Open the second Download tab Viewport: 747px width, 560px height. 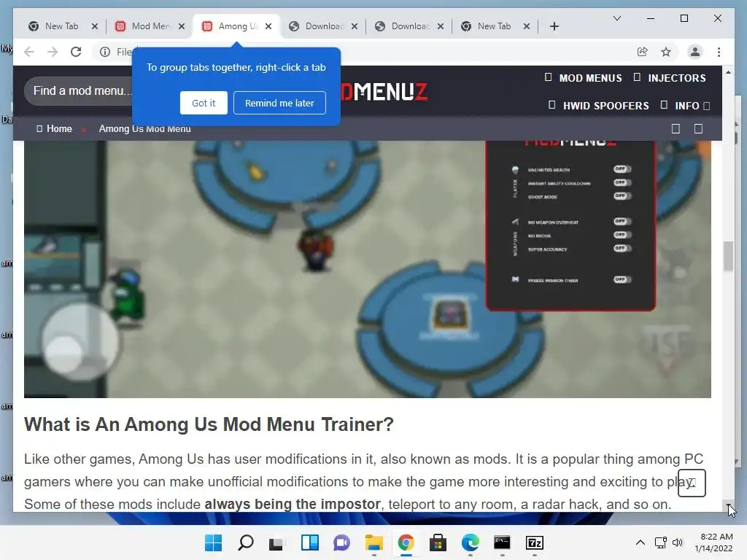[x=410, y=26]
